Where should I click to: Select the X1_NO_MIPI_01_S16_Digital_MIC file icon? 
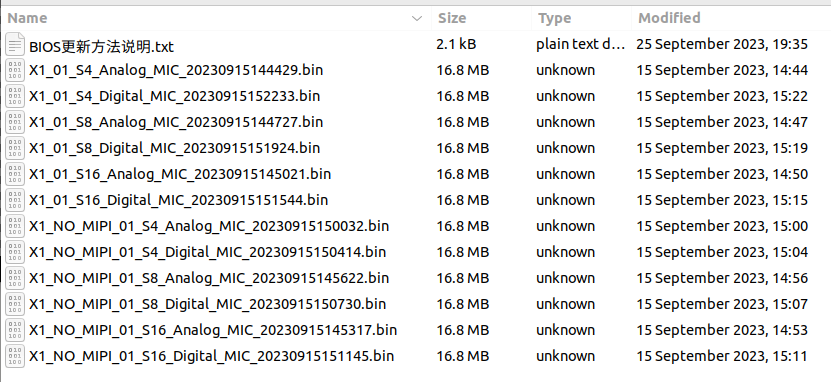pyautogui.click(x=15, y=356)
